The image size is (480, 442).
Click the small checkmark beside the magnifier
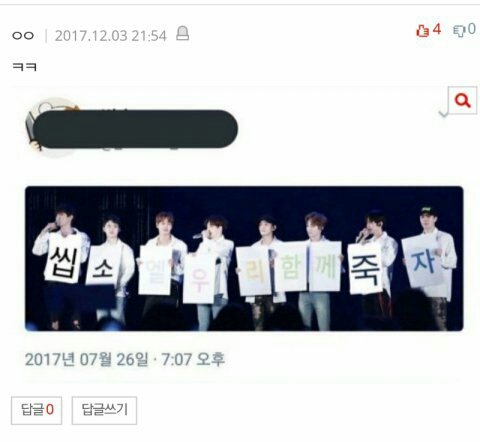pyautogui.click(x=443, y=114)
